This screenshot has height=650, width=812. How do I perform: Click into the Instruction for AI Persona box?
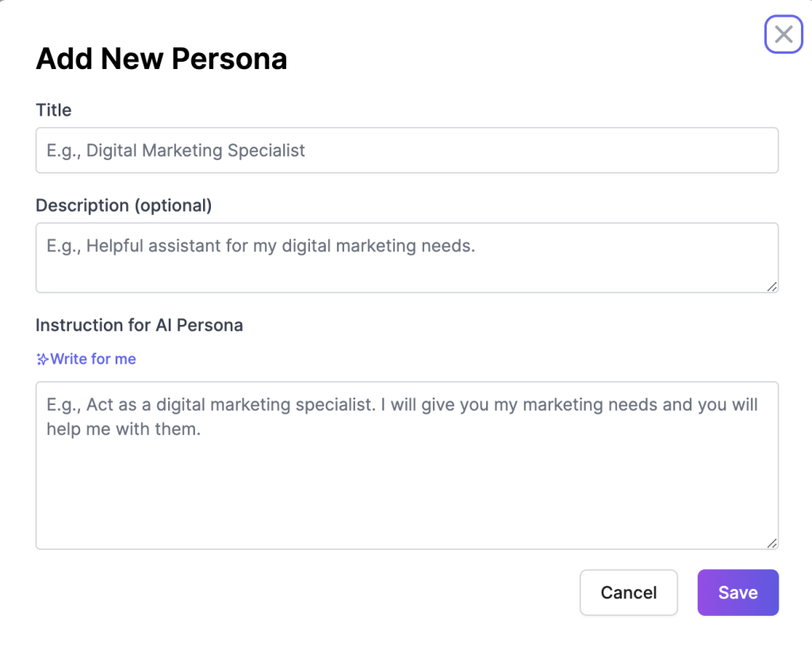(407, 465)
